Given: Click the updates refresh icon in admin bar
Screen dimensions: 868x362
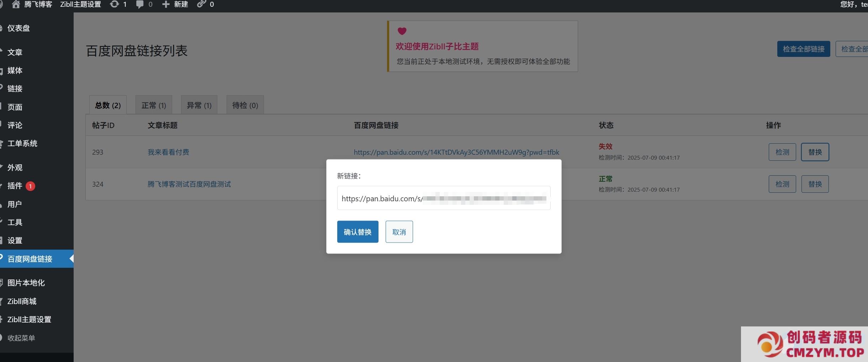Looking at the screenshot, I should 114,4.
